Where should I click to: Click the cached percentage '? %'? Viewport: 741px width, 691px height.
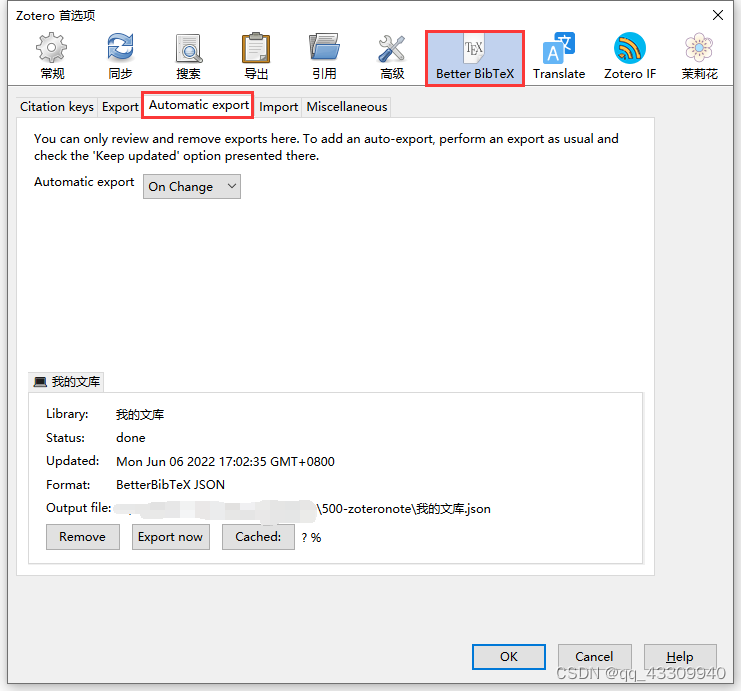pyautogui.click(x=311, y=537)
